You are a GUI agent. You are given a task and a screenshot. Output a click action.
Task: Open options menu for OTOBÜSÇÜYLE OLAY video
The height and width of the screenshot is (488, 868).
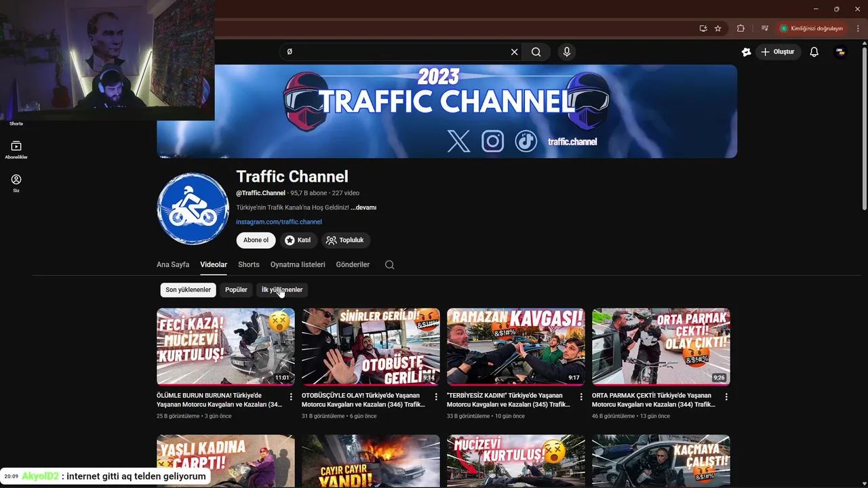[x=436, y=396]
